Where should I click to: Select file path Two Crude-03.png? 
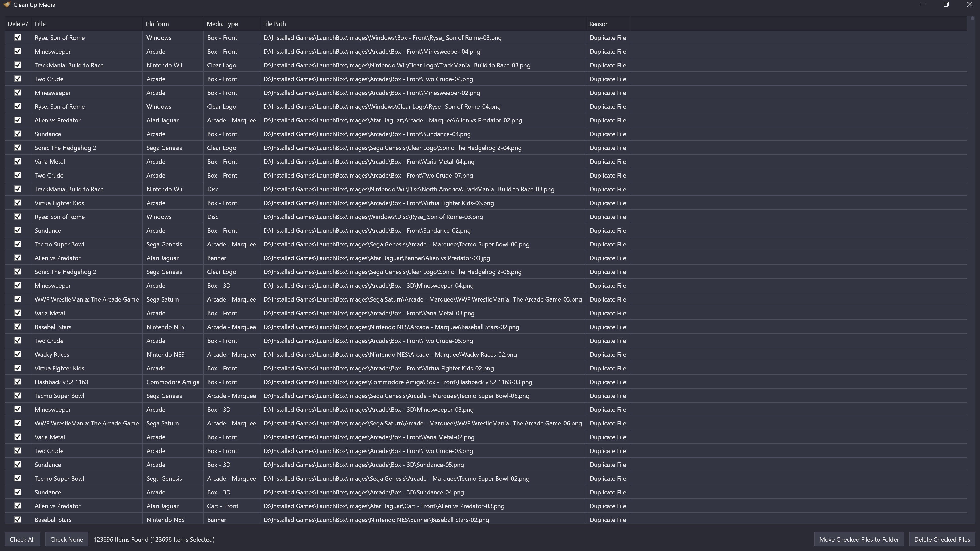[x=368, y=451]
